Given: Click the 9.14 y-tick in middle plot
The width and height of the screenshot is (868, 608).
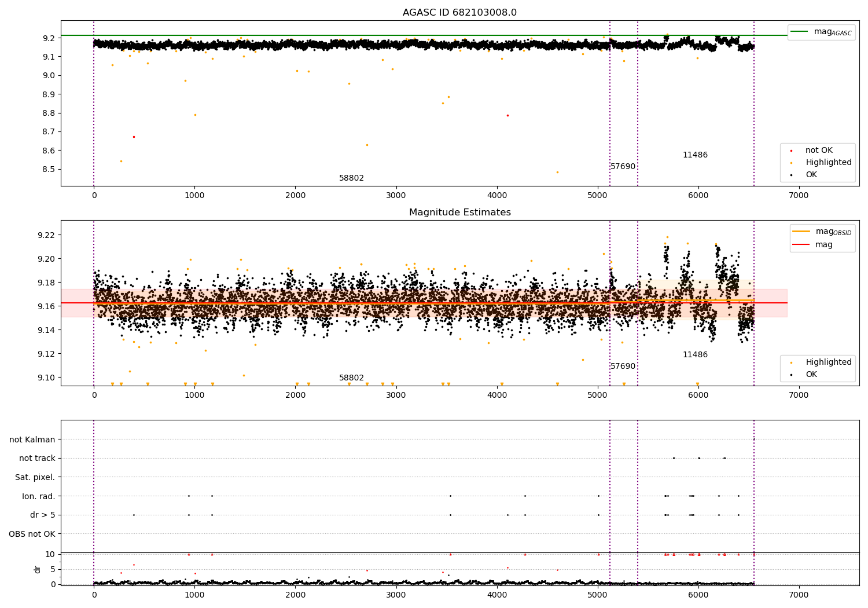Looking at the screenshot, I should coord(46,330).
